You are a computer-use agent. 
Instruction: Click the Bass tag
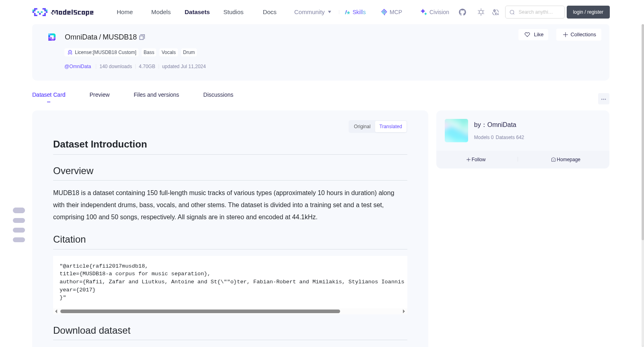(x=149, y=52)
